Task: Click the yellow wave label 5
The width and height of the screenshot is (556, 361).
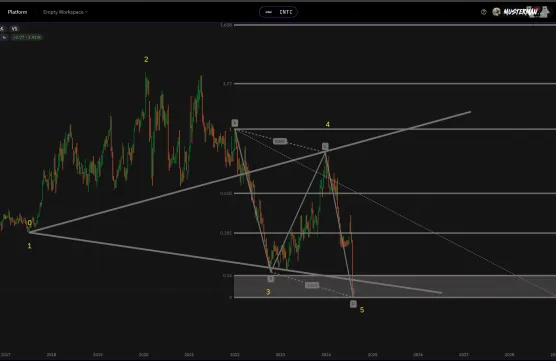Action: click(x=362, y=310)
